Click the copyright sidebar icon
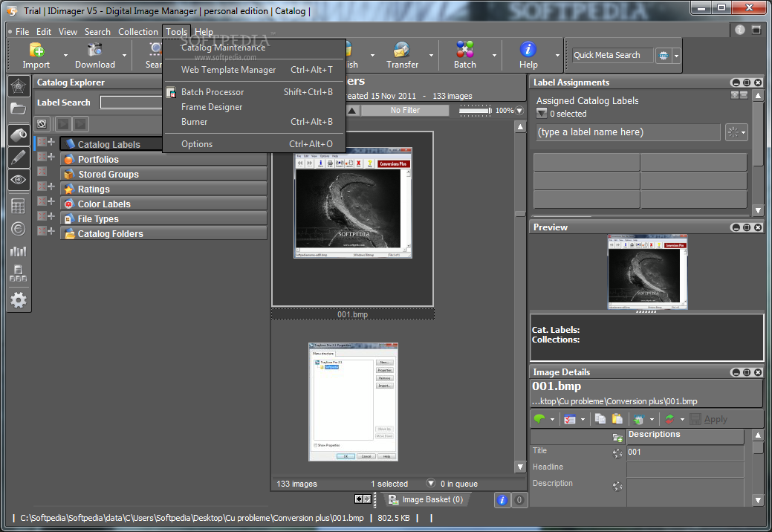This screenshot has width=772, height=532. coord(19,229)
